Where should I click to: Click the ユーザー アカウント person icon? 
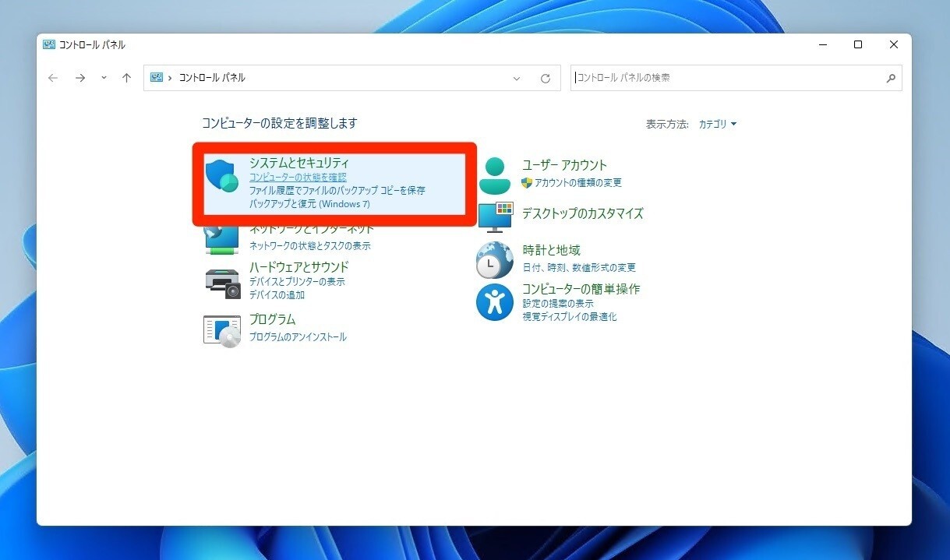[x=495, y=175]
